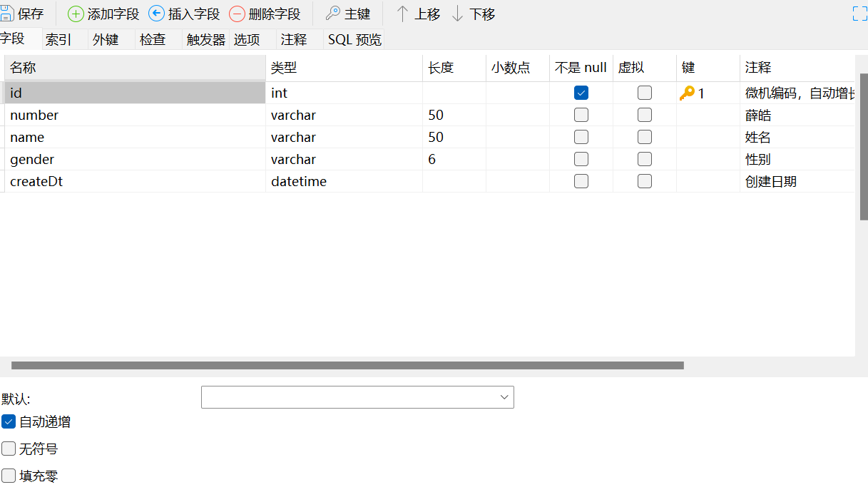Uncheck the Auto Increment (自动递增) checkbox
The width and height of the screenshot is (868, 502).
tap(9, 421)
